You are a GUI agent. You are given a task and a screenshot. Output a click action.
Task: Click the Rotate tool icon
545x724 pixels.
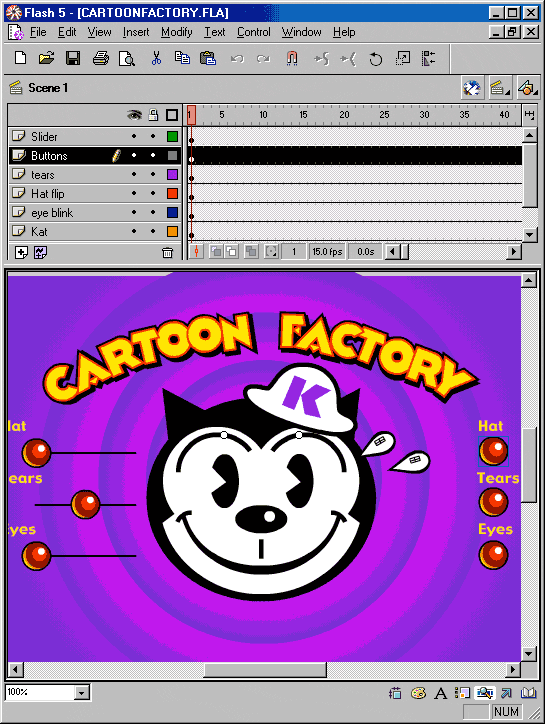375,59
